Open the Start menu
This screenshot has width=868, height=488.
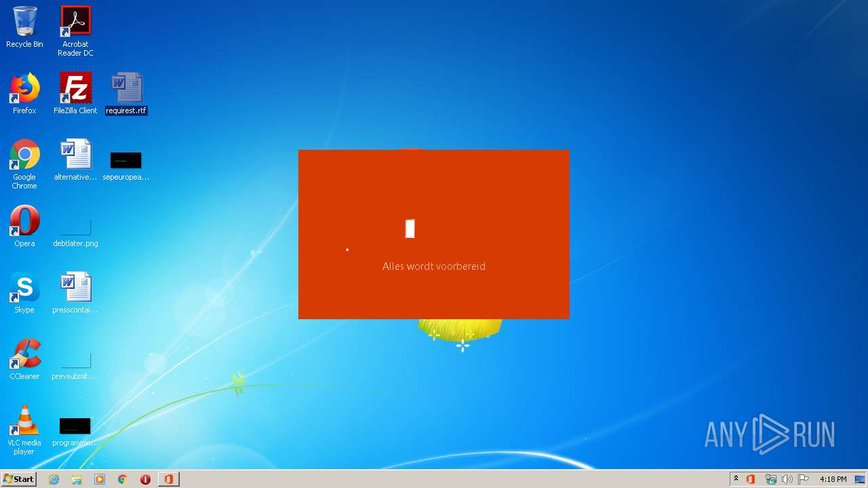click(x=18, y=479)
